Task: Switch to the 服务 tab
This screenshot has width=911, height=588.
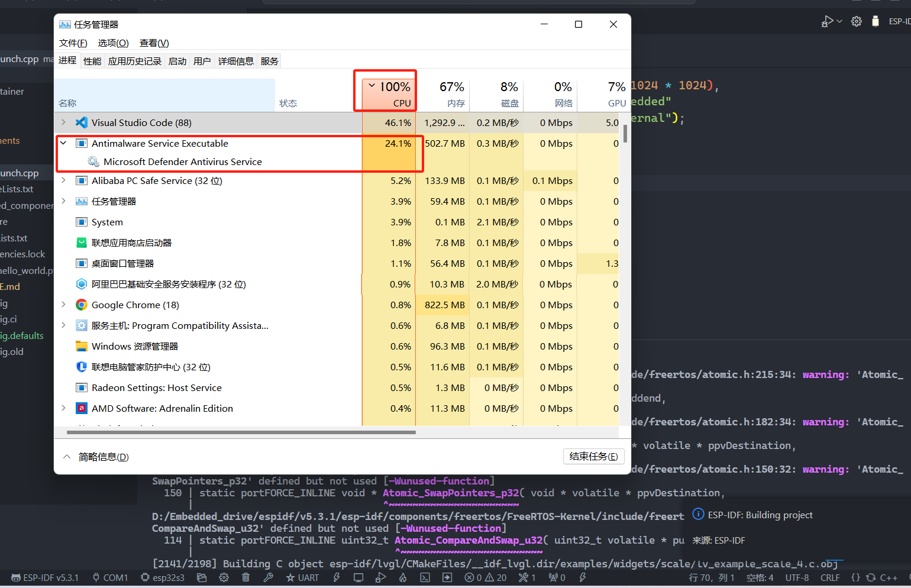Action: pos(270,61)
